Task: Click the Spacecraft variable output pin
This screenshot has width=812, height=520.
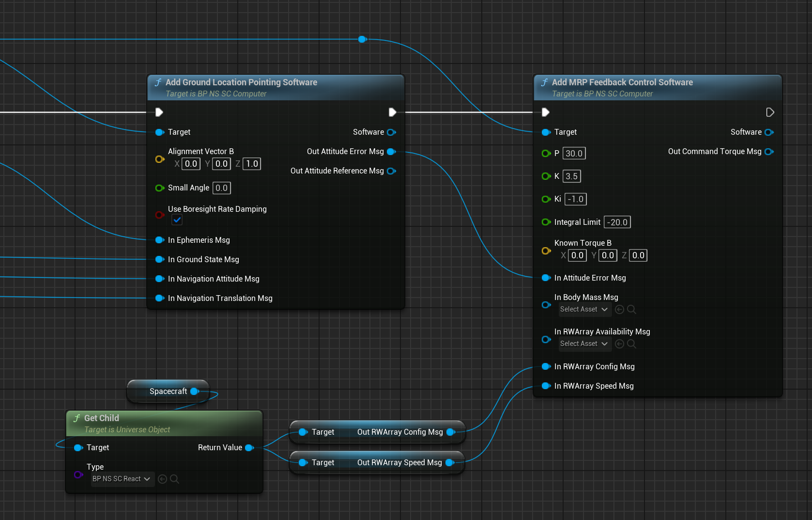Action: click(x=195, y=391)
